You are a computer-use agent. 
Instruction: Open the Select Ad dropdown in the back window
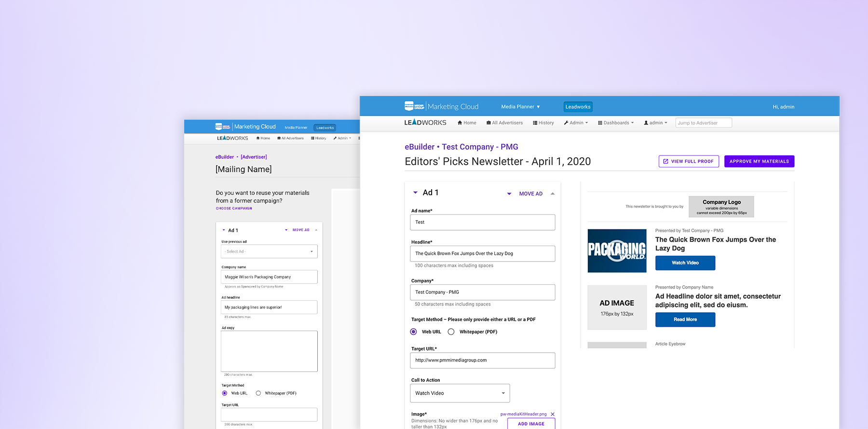coord(269,251)
